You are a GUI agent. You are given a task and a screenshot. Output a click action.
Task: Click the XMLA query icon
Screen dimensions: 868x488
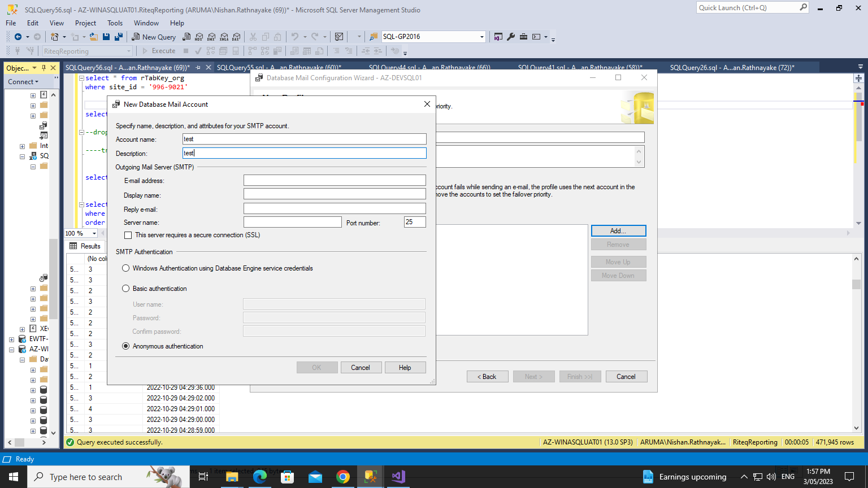pyautogui.click(x=224, y=37)
